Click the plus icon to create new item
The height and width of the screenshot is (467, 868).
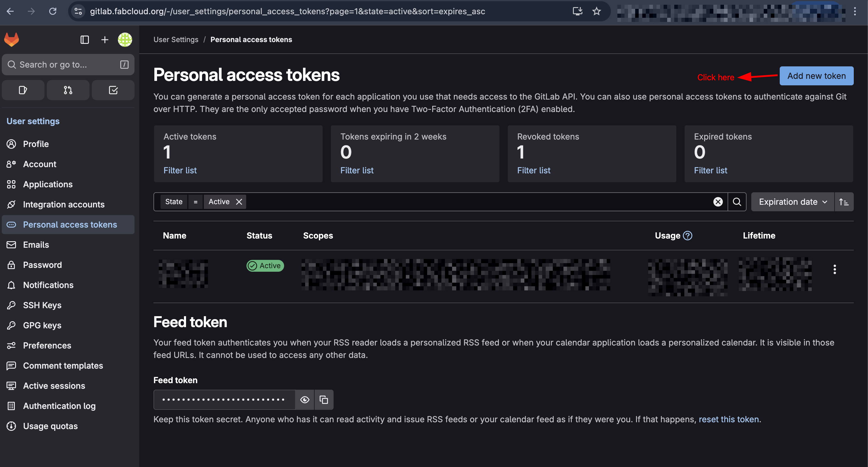(x=105, y=39)
